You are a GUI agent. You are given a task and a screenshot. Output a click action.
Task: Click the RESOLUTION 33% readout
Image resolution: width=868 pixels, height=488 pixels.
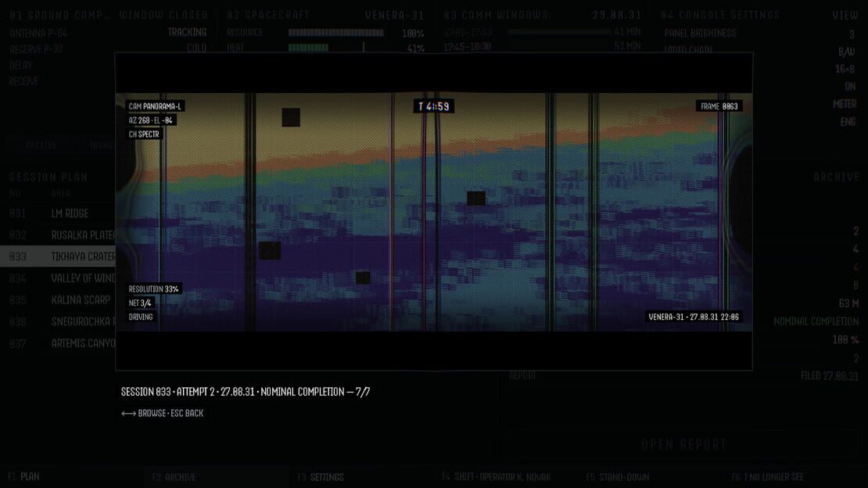click(153, 289)
